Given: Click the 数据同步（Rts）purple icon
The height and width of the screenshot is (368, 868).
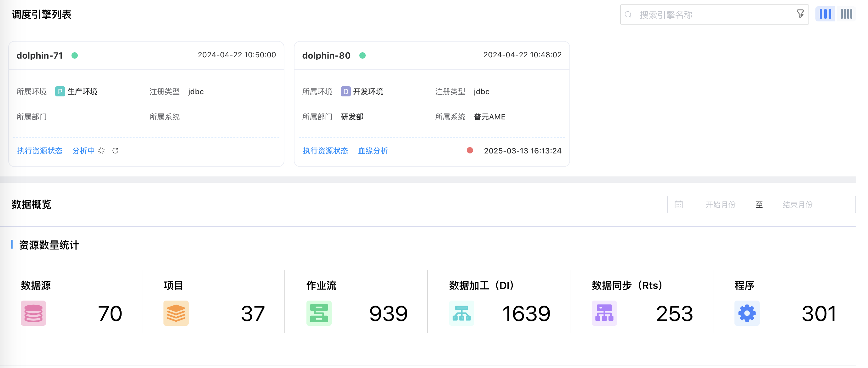Looking at the screenshot, I should click(x=604, y=313).
